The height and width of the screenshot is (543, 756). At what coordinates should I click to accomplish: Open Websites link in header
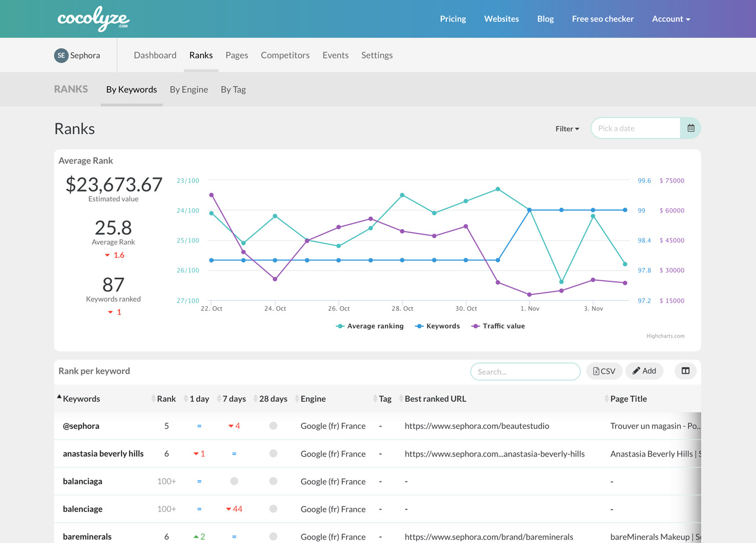(502, 19)
